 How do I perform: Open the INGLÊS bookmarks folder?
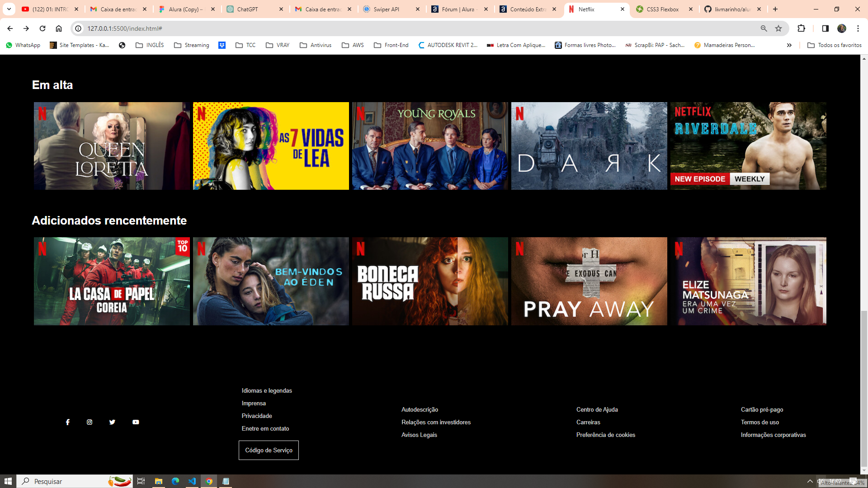tap(150, 45)
